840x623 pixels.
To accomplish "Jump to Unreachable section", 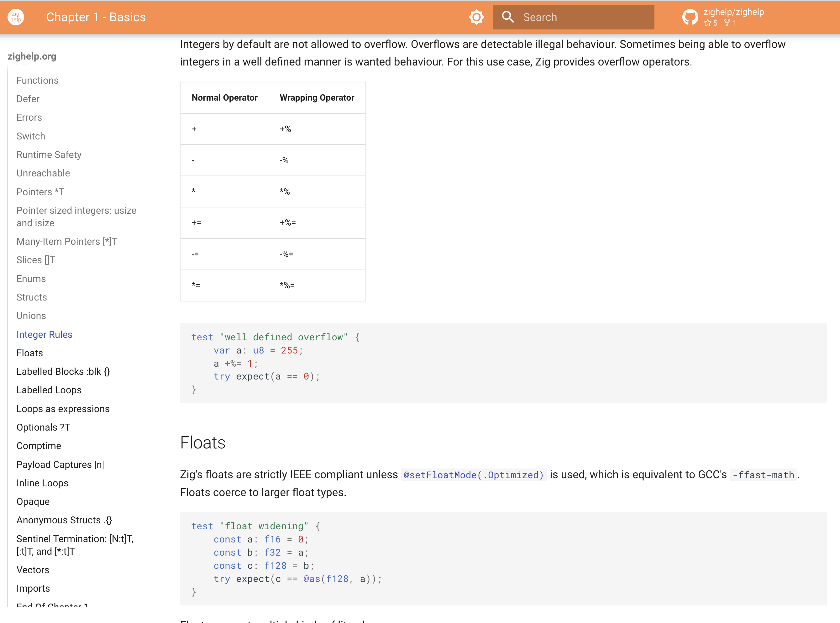I will [43, 173].
